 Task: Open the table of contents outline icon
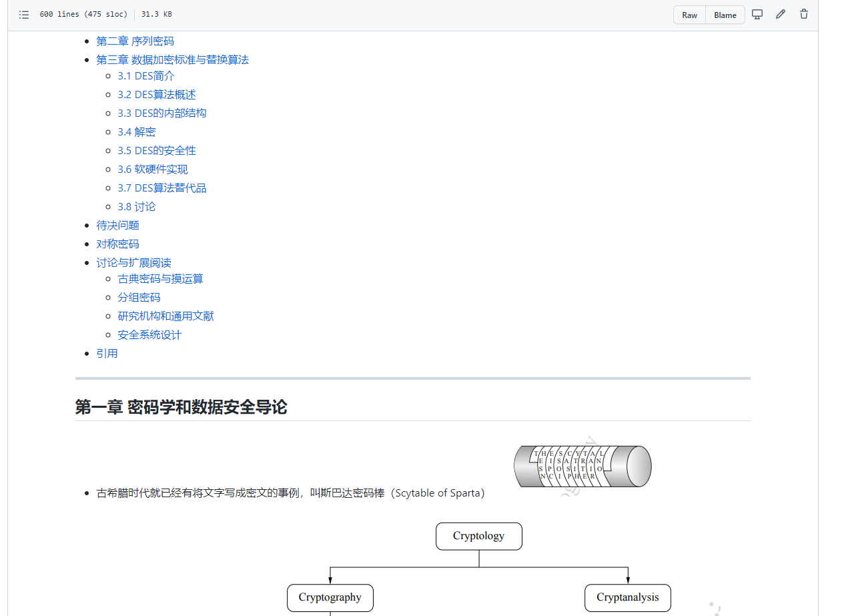click(x=24, y=15)
